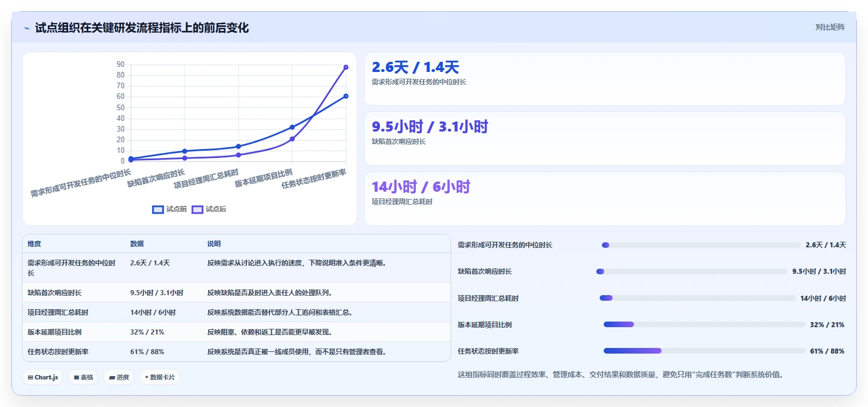Click the 14小时 / 6小时 table cell
868x407 pixels.
coord(152,313)
